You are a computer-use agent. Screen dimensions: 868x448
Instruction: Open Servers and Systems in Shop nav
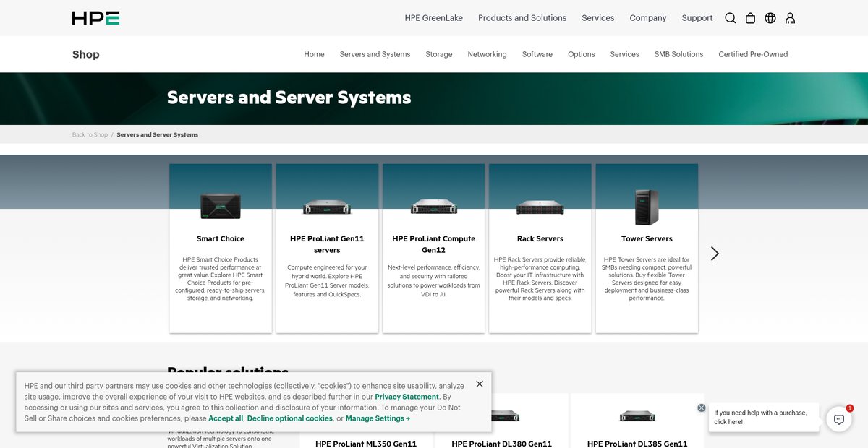(x=375, y=54)
